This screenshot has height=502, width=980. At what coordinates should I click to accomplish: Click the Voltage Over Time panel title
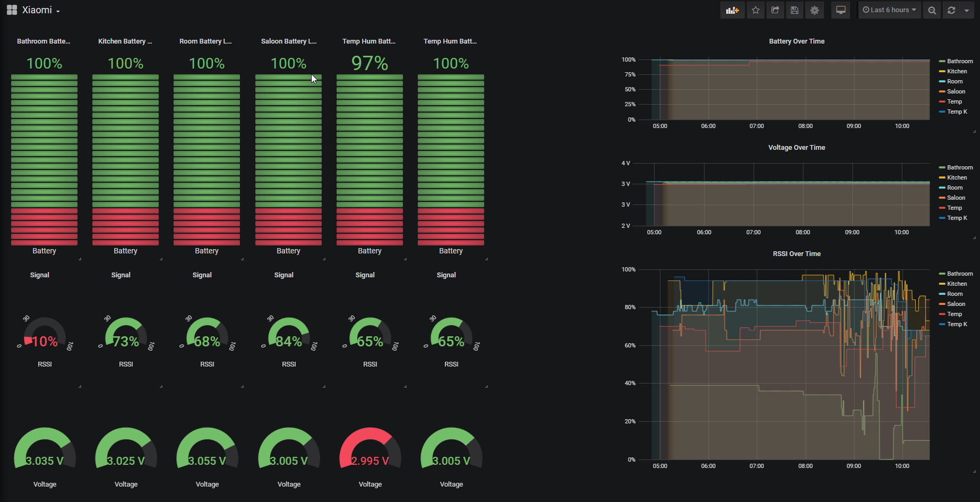pos(796,147)
